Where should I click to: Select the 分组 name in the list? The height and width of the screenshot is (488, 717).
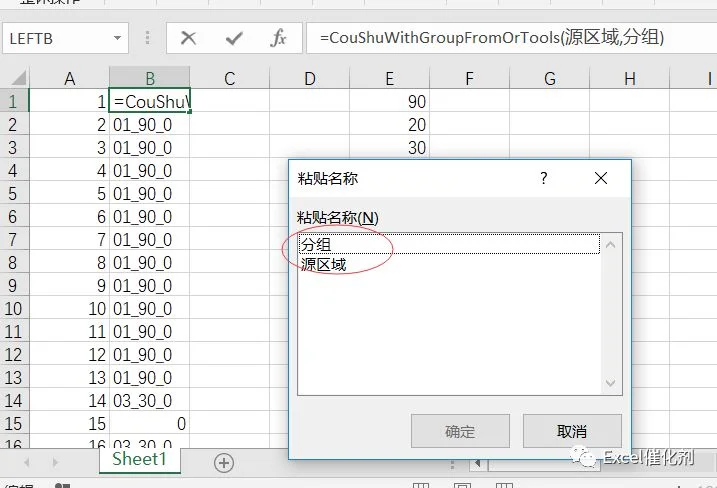point(449,244)
